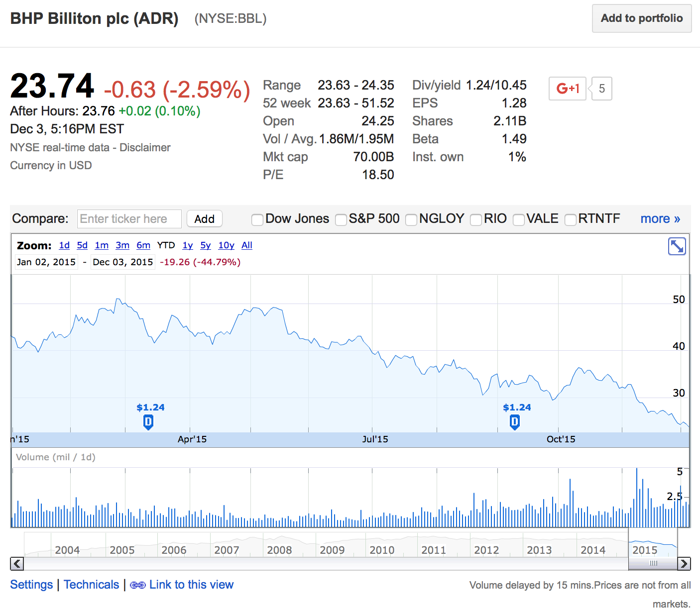Click the chart expand fullscreen icon
700x613 pixels.
pos(677,246)
